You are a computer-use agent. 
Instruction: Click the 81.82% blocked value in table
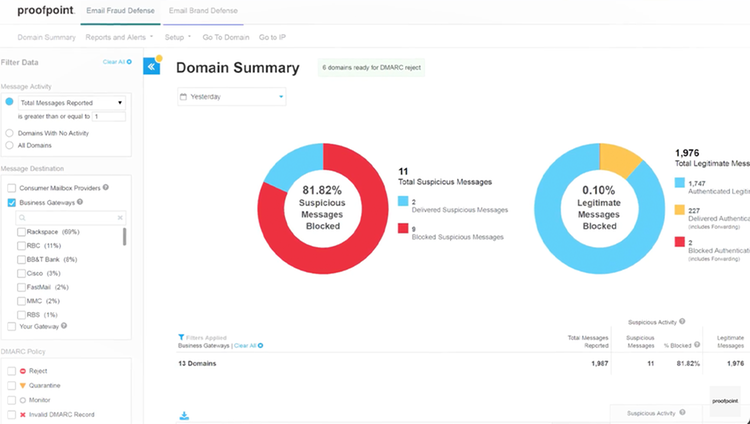pyautogui.click(x=688, y=364)
